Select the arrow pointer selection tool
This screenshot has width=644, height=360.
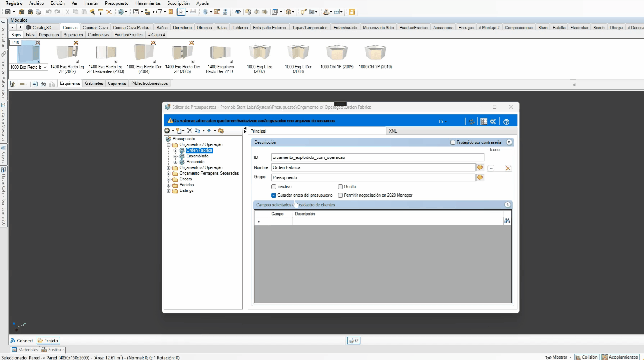[181, 12]
